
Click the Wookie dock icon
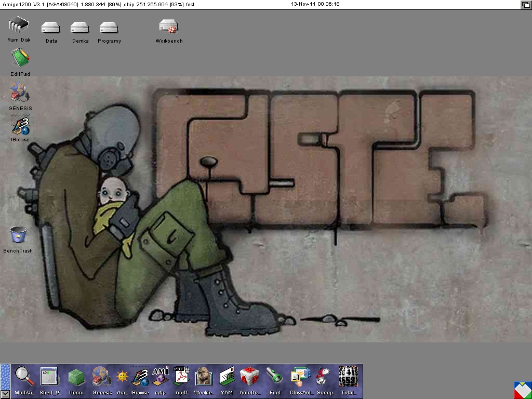pyautogui.click(x=204, y=377)
